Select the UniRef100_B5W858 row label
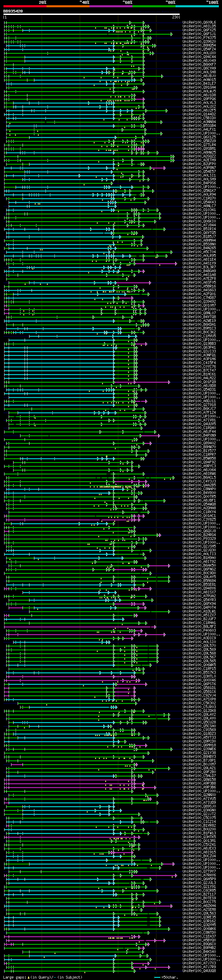Screen dimensions: 222x980 coord(199,459)
